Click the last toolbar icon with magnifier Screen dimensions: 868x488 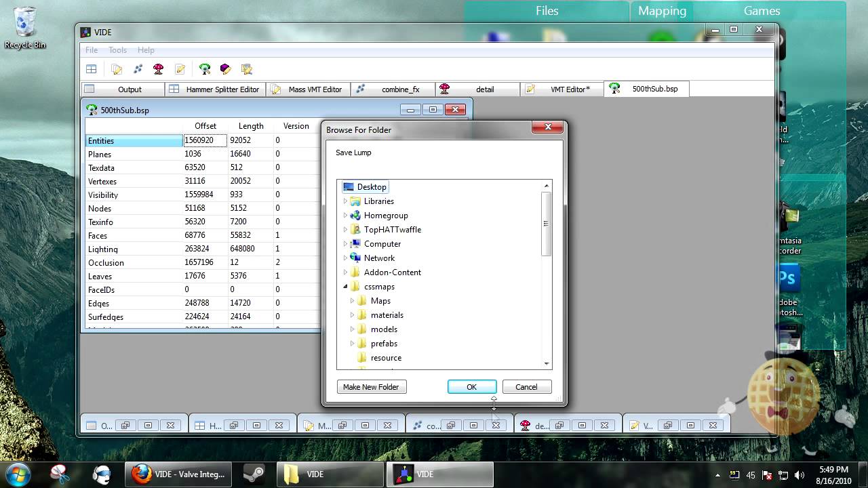click(247, 69)
